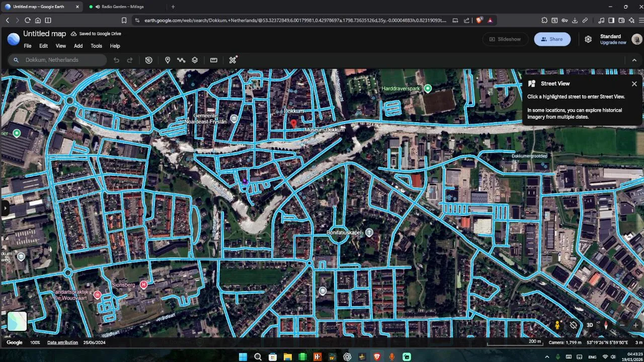Open the Data attribution link

[62, 342]
